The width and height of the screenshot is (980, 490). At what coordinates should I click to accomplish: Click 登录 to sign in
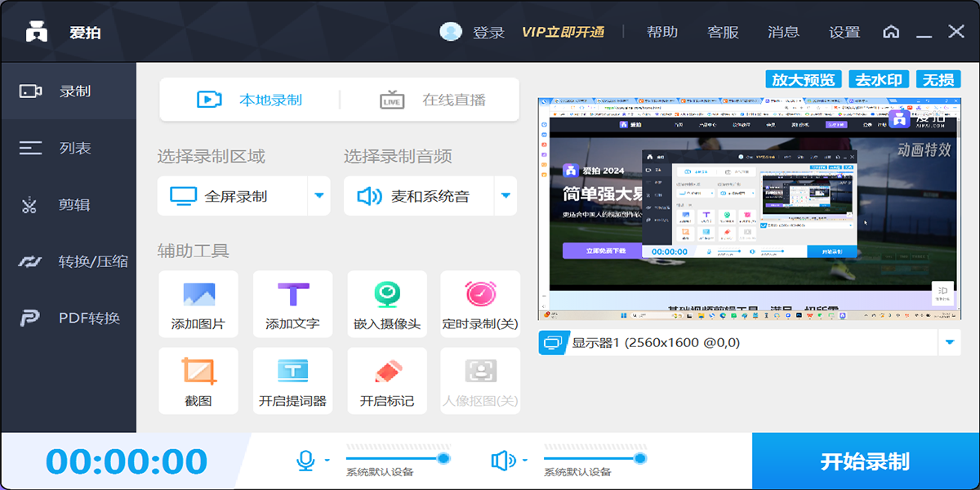pos(488,33)
